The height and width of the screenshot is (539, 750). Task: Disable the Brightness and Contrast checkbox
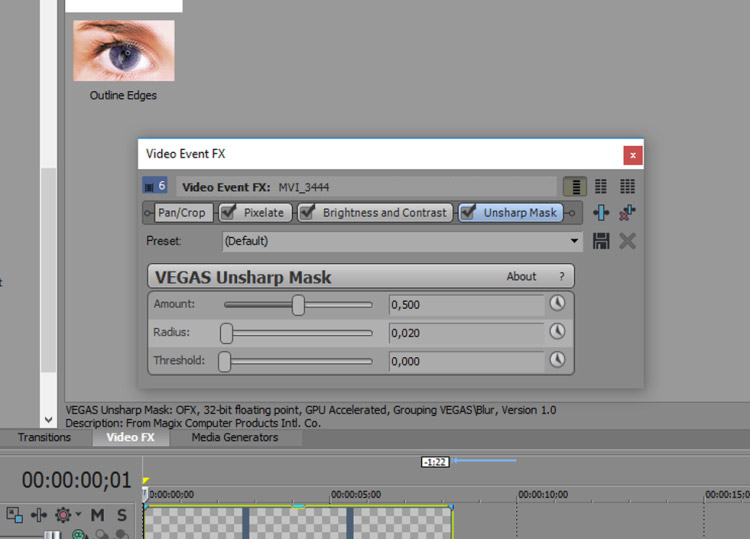click(x=308, y=212)
